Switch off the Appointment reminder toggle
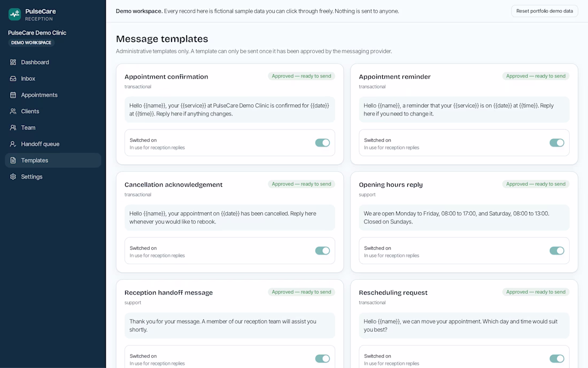The height and width of the screenshot is (368, 588). (557, 143)
